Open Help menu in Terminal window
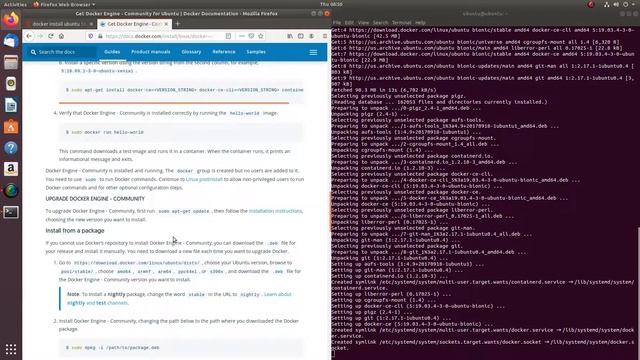 (x=420, y=22)
